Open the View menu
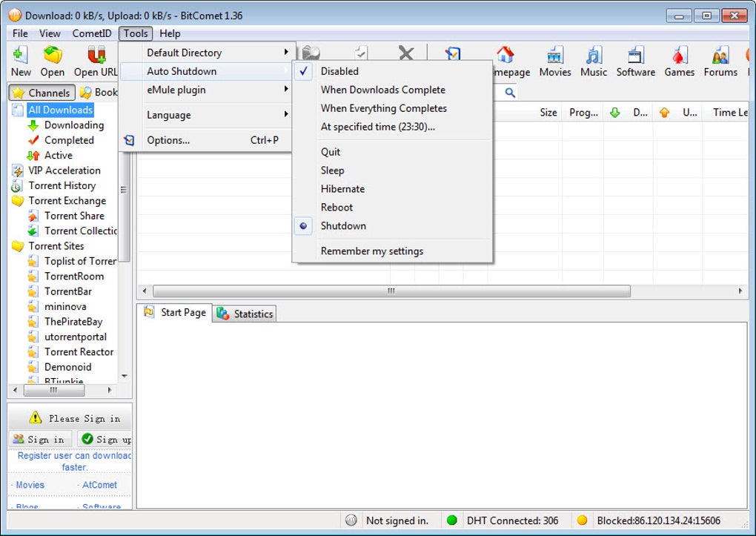Viewport: 756px width, 536px height. point(50,33)
